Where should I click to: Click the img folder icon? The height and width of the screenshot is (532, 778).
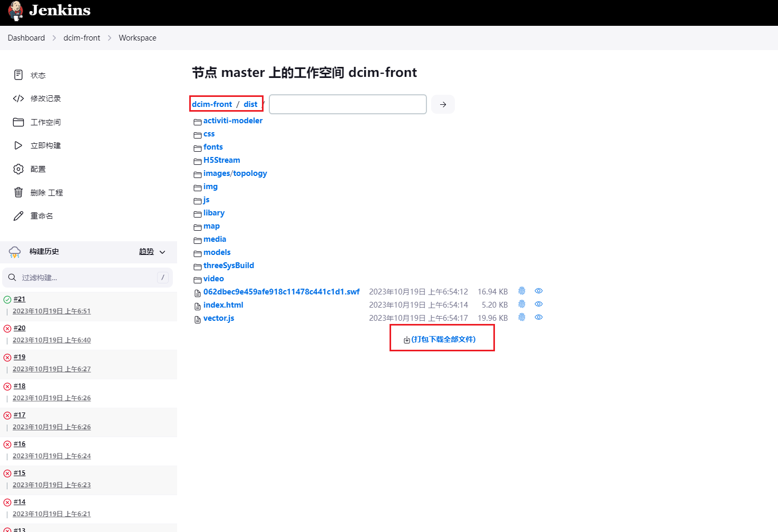tap(198, 188)
